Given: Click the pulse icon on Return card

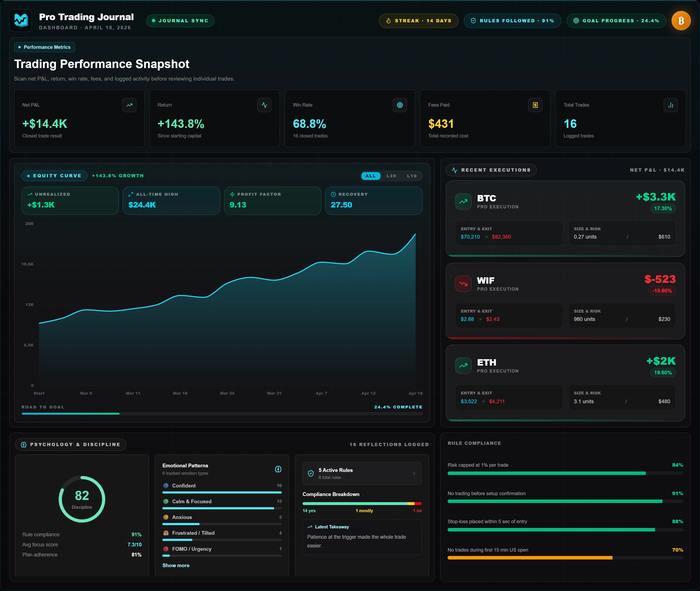Looking at the screenshot, I should 264,105.
